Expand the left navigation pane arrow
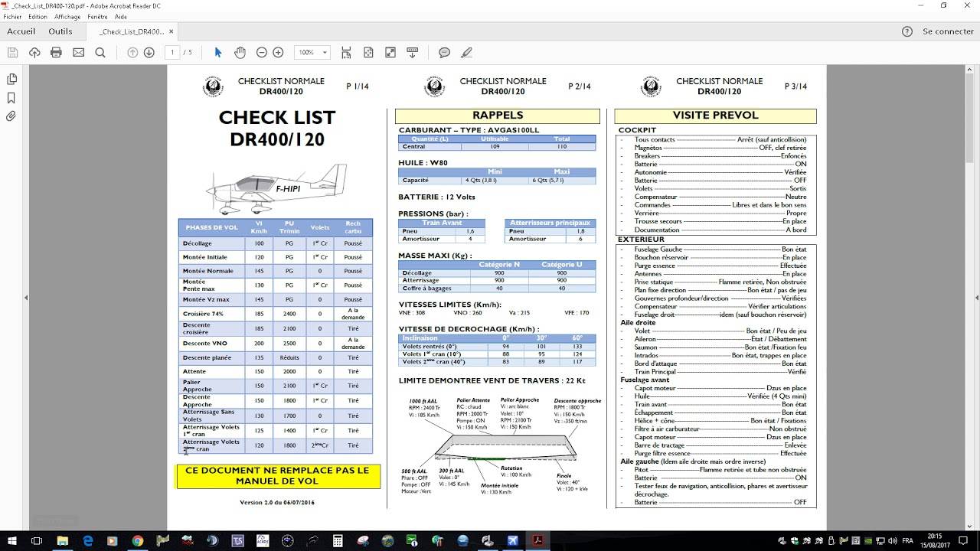This screenshot has height=551, width=980. 26,298
